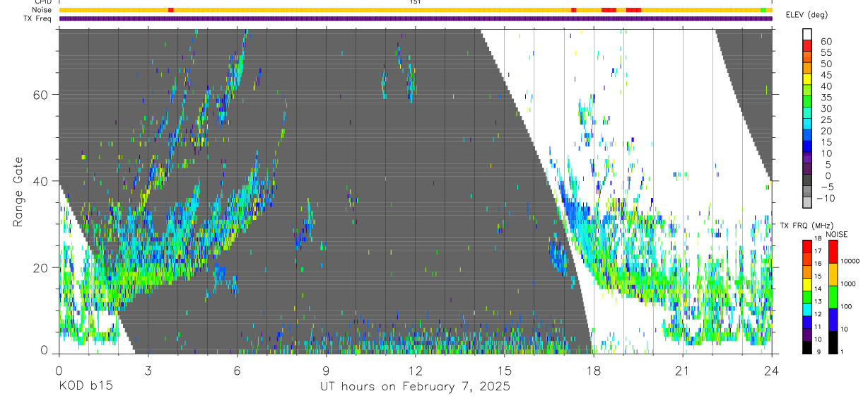Pick the red segment of ELEV colorbar
The height and width of the screenshot is (401, 868).
[807, 47]
